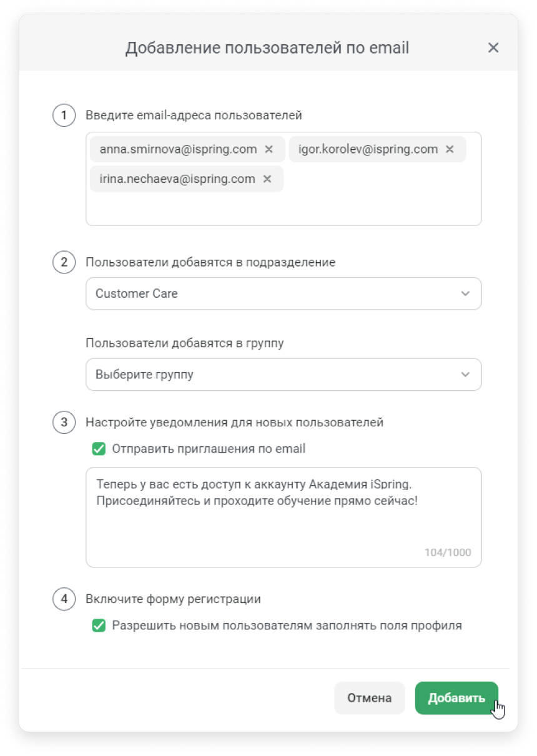
Task: Click the chevron arrow in Customer Care field
Action: pos(465,294)
